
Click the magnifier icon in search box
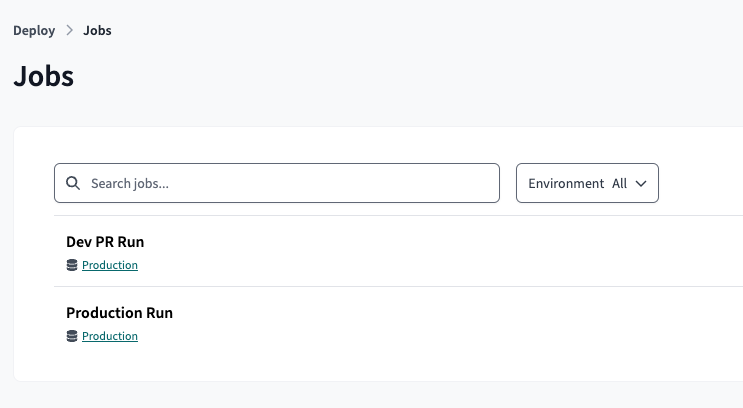[72, 184]
